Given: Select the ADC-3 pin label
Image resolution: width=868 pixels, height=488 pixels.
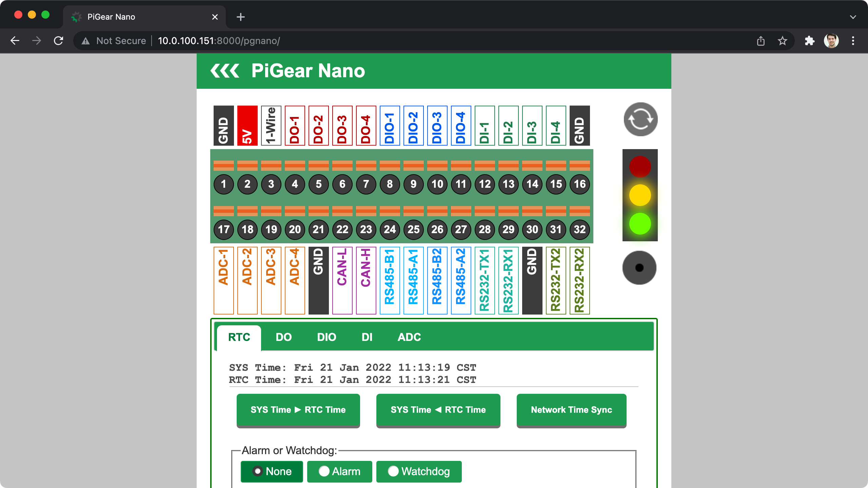Looking at the screenshot, I should click(271, 280).
